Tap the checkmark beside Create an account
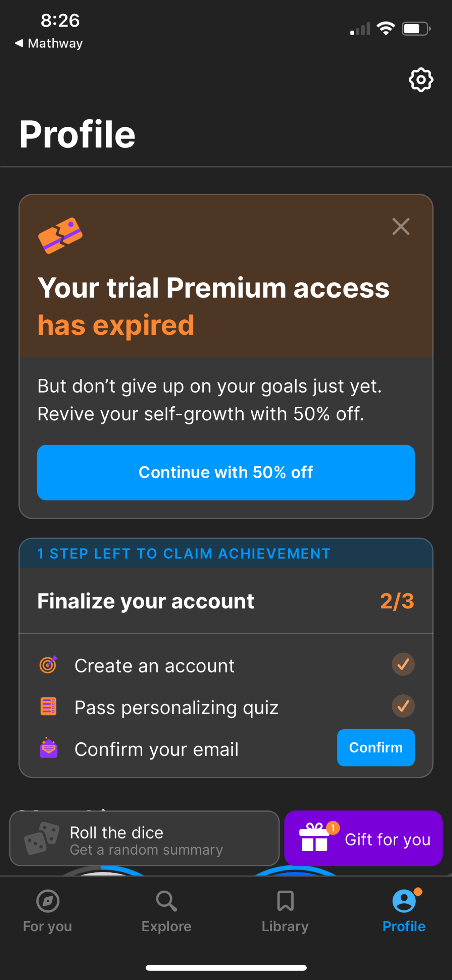This screenshot has height=980, width=452. pos(403,665)
